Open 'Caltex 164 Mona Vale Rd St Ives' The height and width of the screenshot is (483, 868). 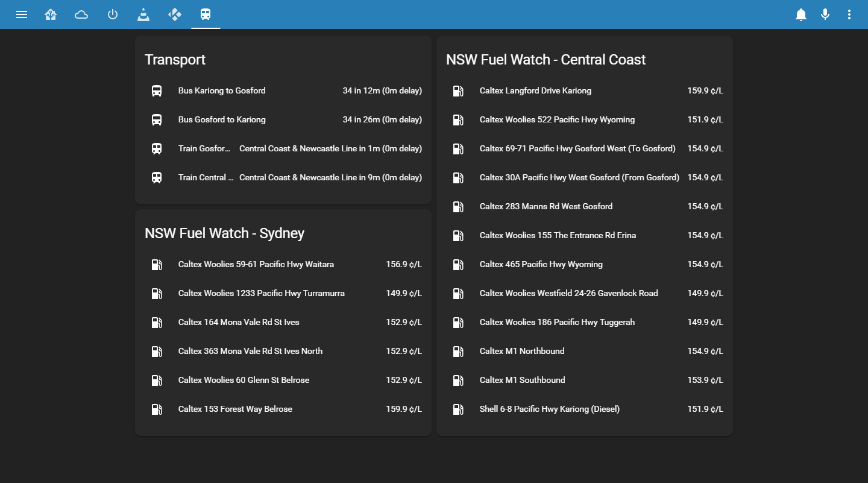[239, 323]
